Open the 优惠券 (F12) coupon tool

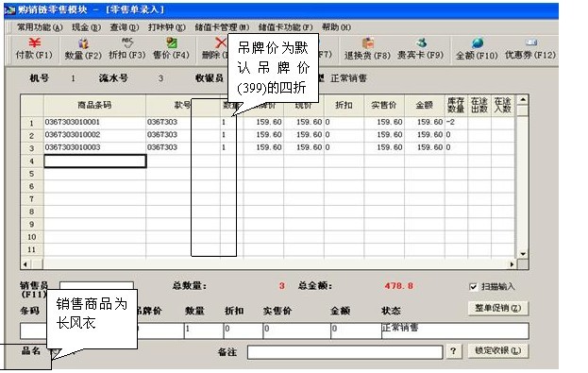(530, 49)
